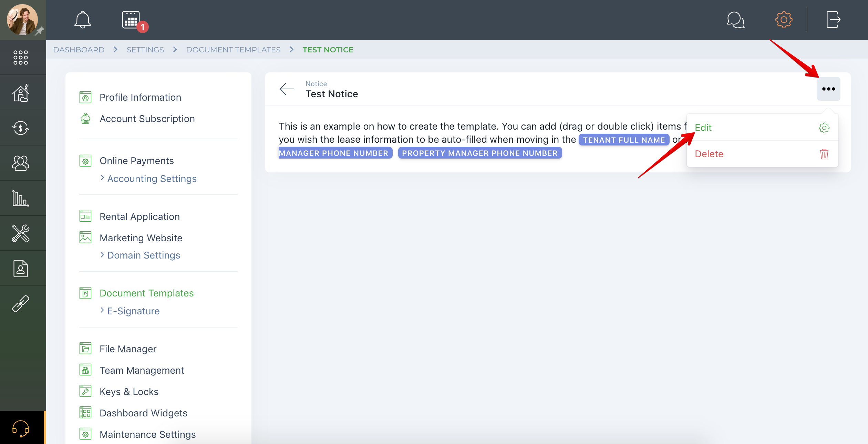Click the Marketing Website image icon
Image resolution: width=868 pixels, height=444 pixels.
tap(85, 237)
